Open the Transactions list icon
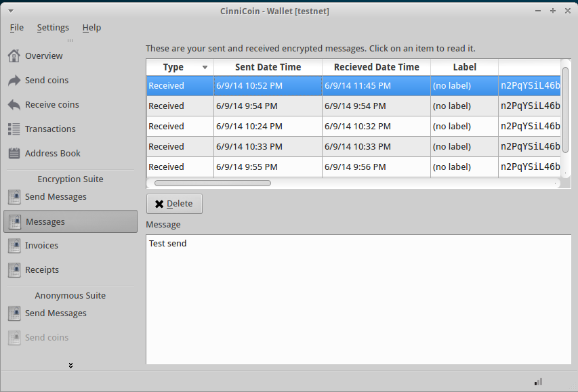 point(14,129)
